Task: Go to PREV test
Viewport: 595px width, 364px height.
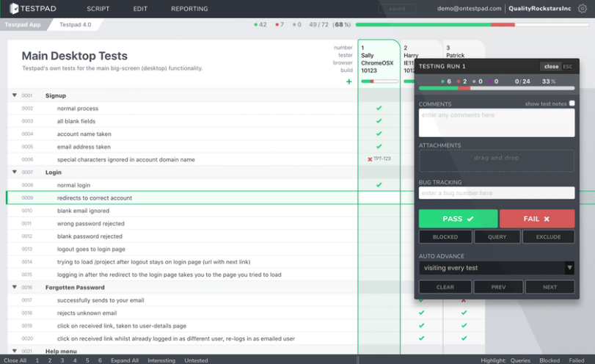Action: coord(498,287)
